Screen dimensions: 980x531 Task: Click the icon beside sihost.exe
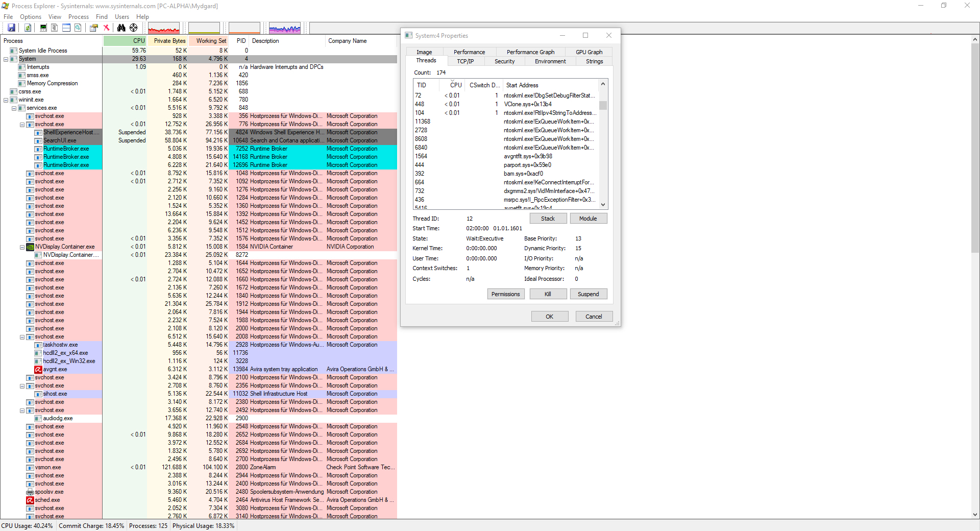(x=38, y=394)
